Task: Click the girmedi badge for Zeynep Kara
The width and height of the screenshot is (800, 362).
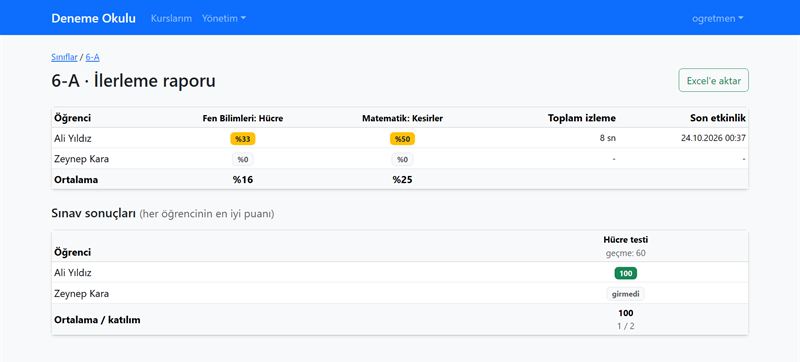Action: 626,294
